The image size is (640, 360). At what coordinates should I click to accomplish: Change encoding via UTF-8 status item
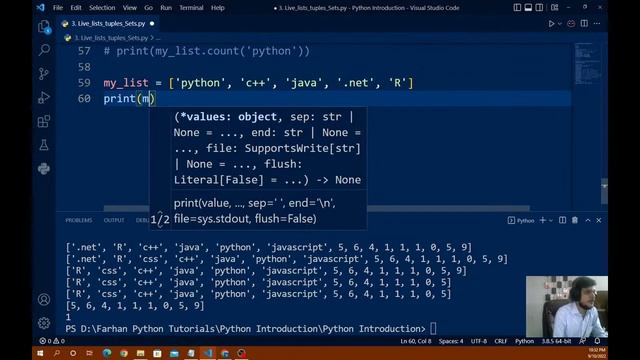479,341
